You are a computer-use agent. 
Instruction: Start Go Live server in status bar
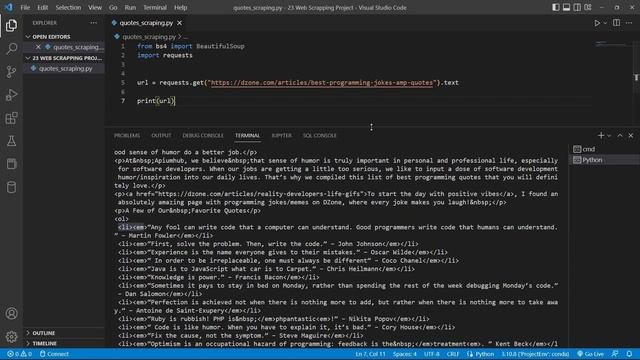point(590,354)
